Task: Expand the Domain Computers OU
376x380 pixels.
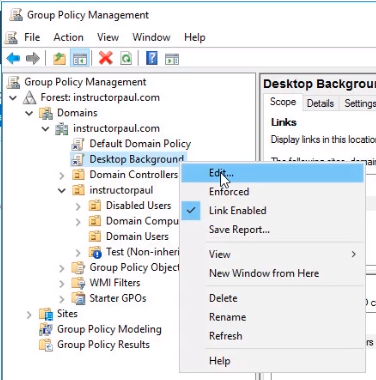Action: pos(78,222)
